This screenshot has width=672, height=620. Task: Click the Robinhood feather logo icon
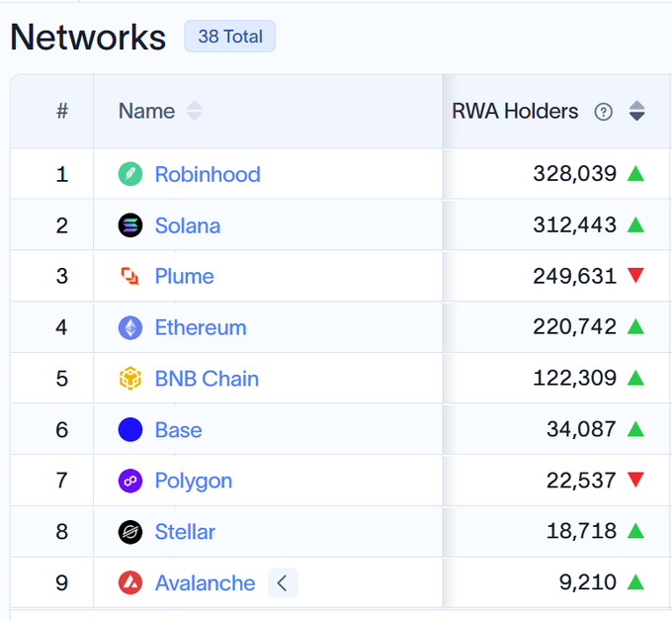pos(130,174)
